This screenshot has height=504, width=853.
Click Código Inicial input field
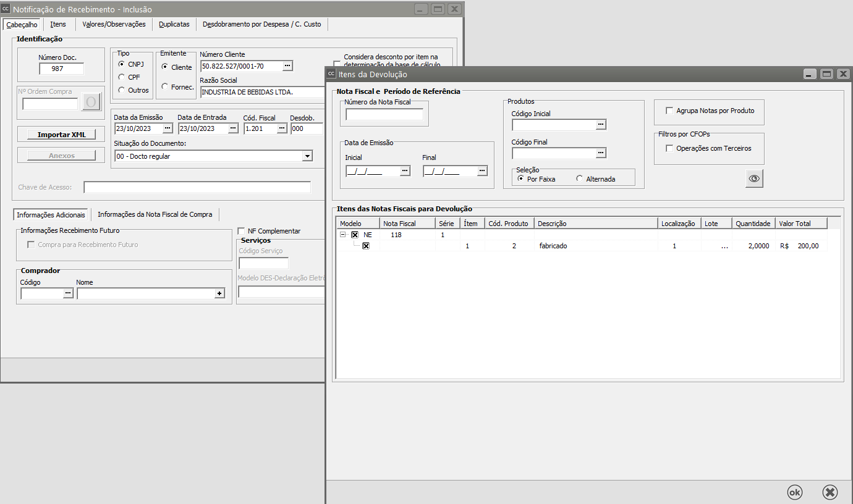pyautogui.click(x=554, y=125)
